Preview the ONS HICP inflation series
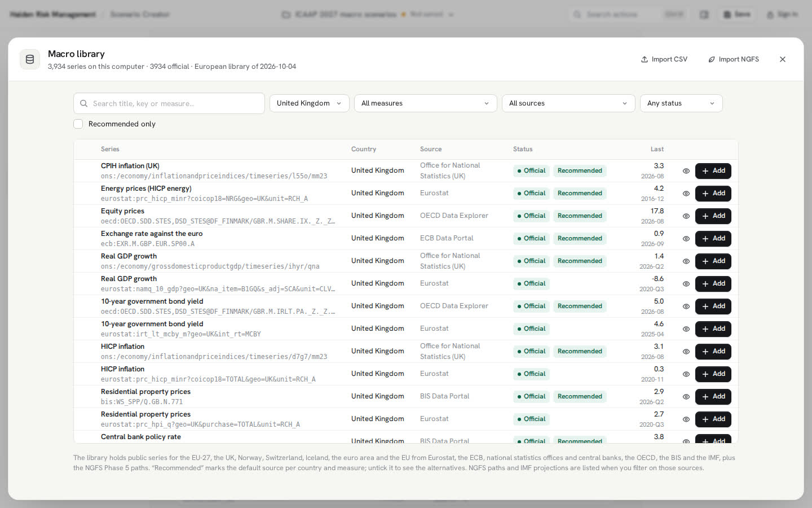Image resolution: width=812 pixels, height=508 pixels. click(686, 352)
